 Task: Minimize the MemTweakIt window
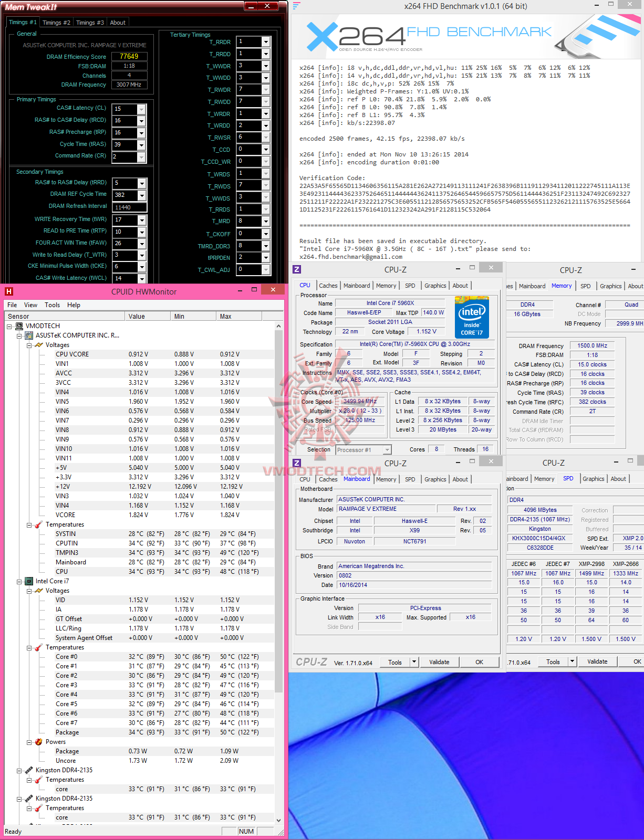pyautogui.click(x=251, y=6)
